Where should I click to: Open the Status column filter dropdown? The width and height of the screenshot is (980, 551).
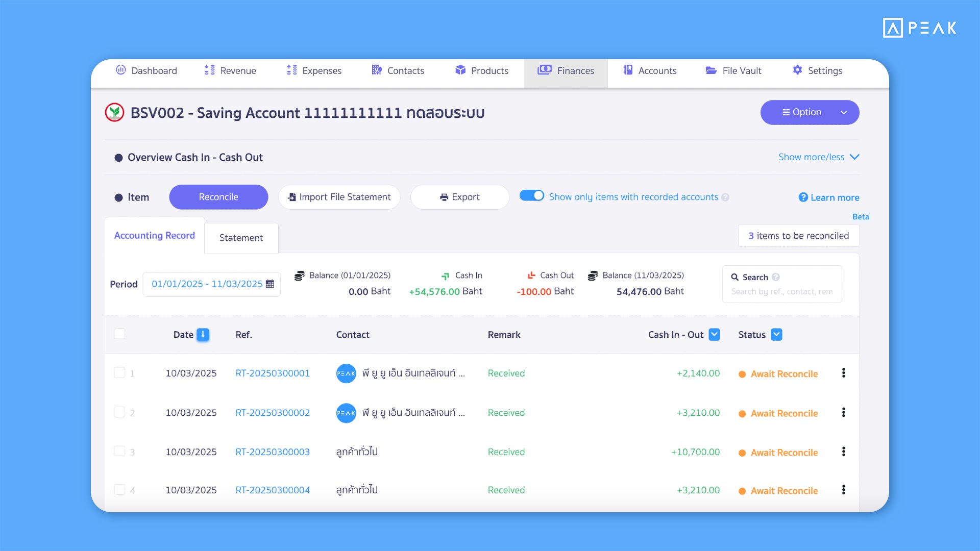click(776, 335)
